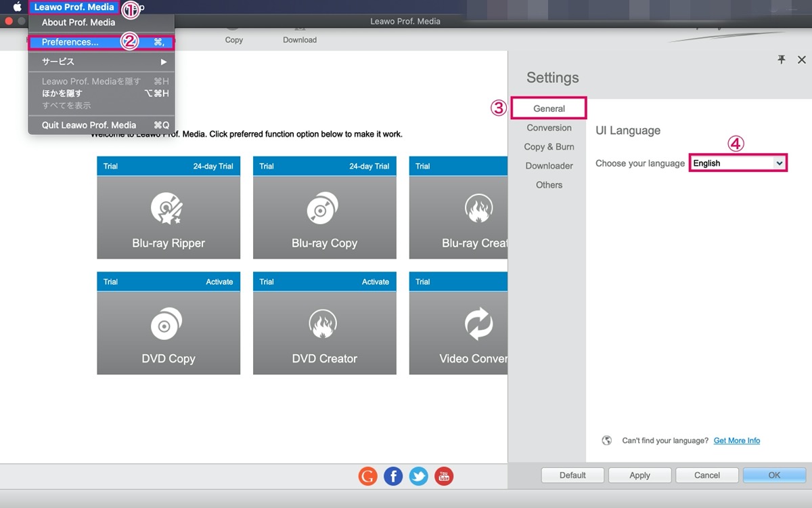
Task: Open the Twitter social icon
Action: (x=418, y=476)
